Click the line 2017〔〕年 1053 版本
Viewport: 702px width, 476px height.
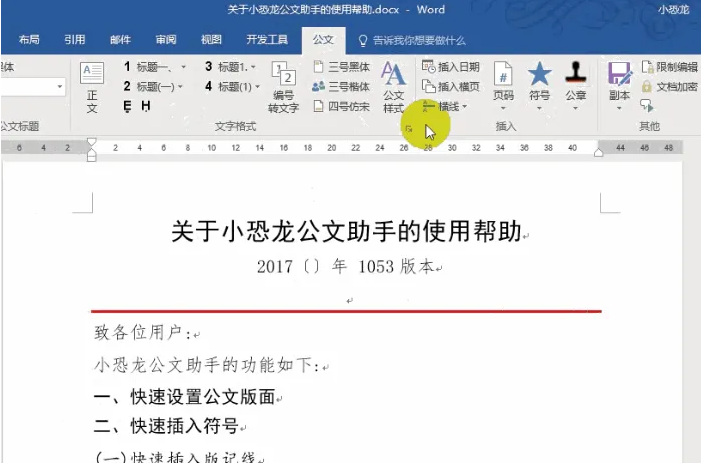coord(345,266)
